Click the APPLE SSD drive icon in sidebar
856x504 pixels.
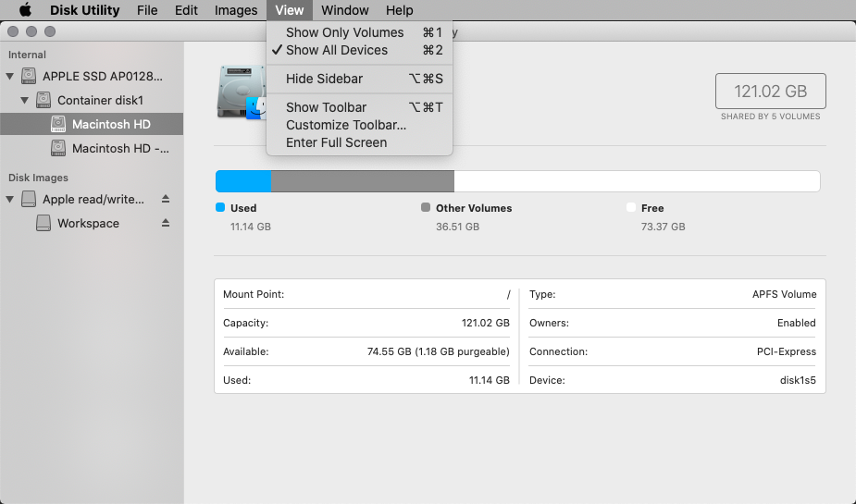[29, 76]
